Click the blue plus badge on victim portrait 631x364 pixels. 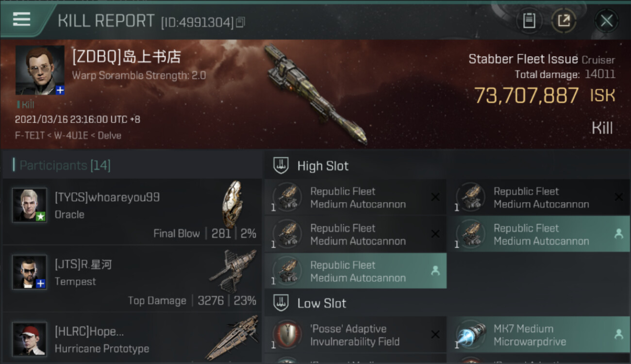(x=60, y=90)
